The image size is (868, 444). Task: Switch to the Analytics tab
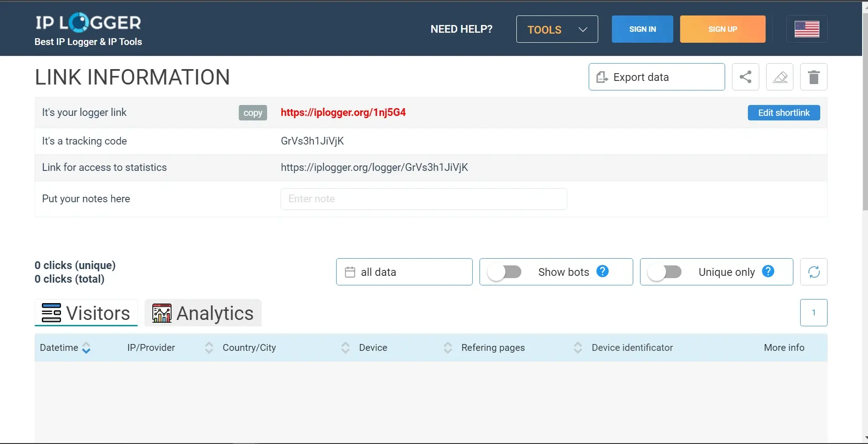click(x=203, y=313)
